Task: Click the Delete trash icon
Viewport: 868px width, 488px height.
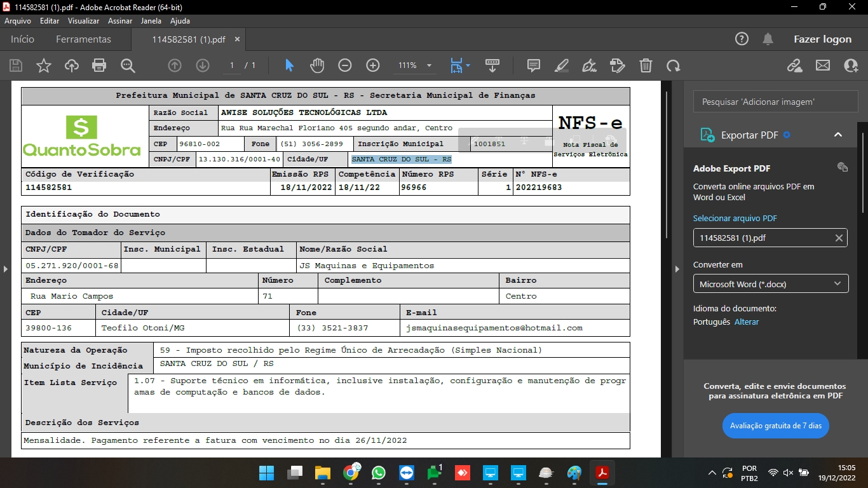Action: pos(646,65)
